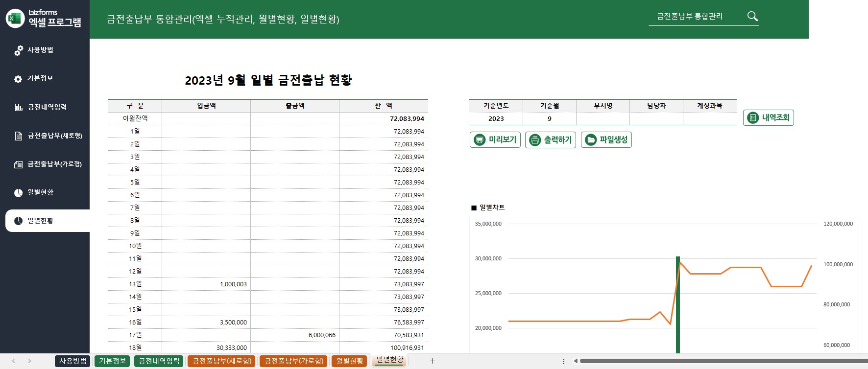Screen dimensions: 868x369
Task: Select 16일 balance 76,583,997 cell
Action: [384, 322]
